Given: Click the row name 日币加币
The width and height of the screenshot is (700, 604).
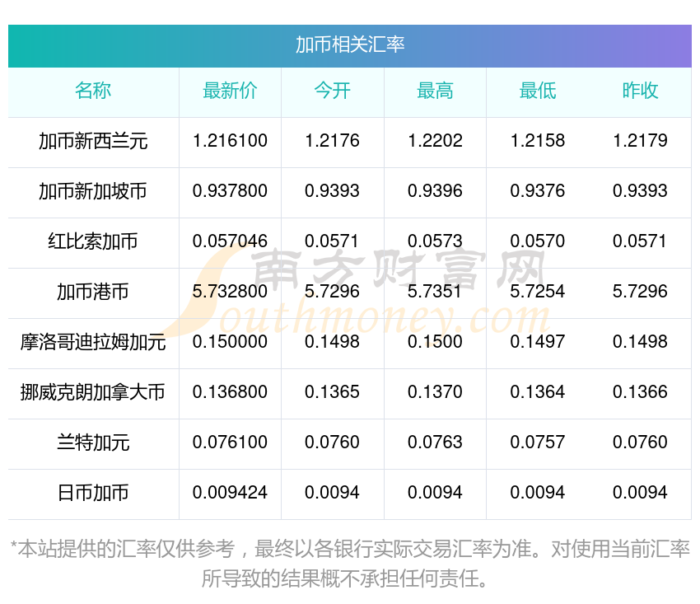Looking at the screenshot, I should point(93,493).
